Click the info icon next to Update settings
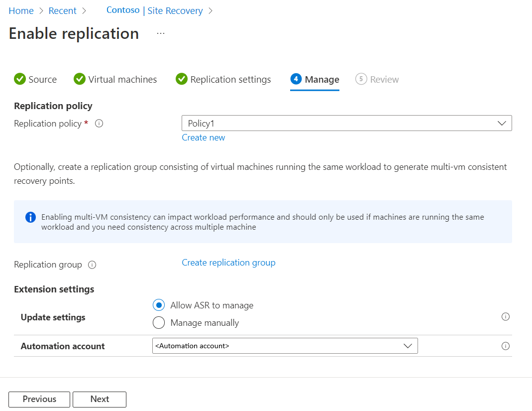The width and height of the screenshot is (532, 411). pos(506,316)
